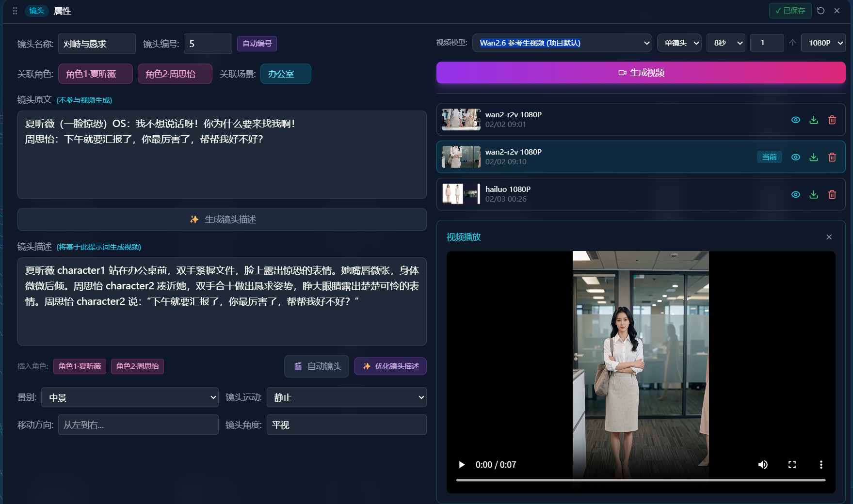Play the video in the player
This screenshot has height=504, width=853.
coord(462,465)
